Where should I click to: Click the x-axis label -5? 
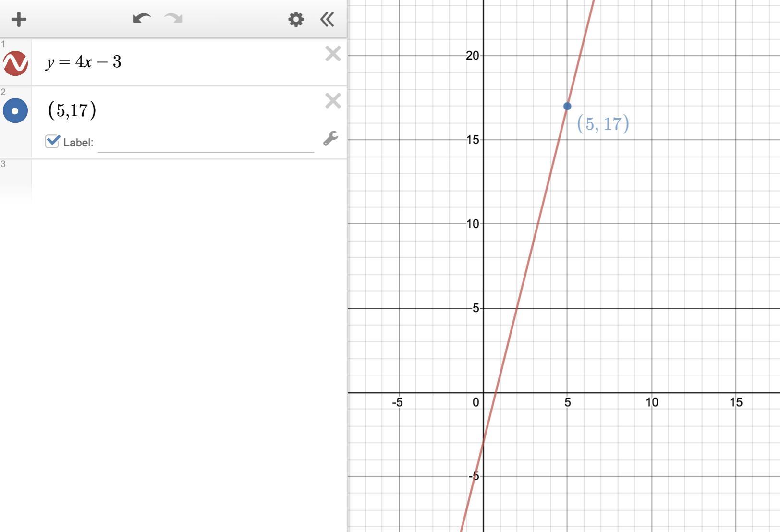(397, 402)
